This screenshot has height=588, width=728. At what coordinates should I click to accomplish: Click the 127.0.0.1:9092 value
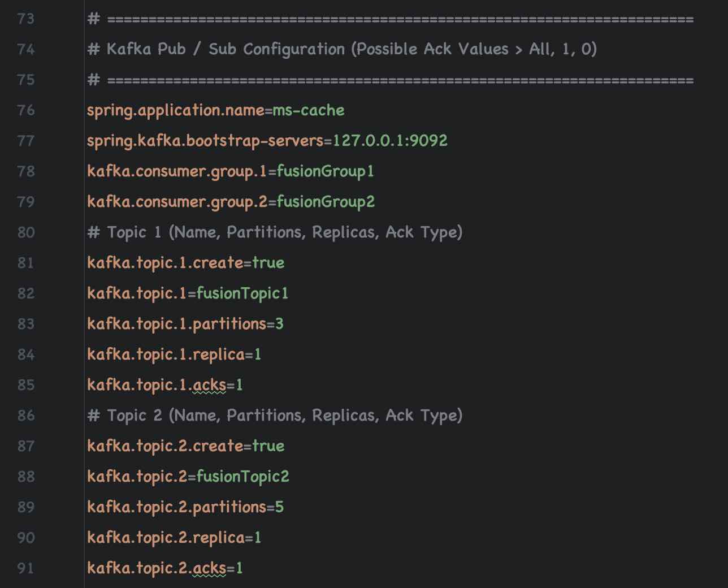pyautogui.click(x=390, y=141)
